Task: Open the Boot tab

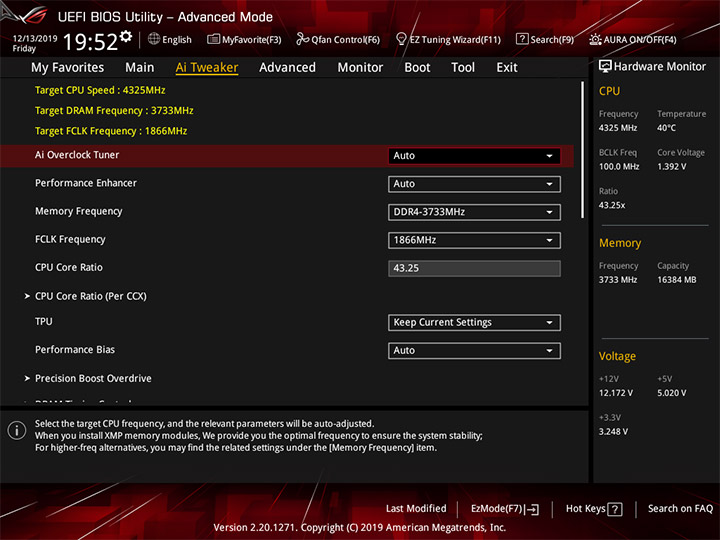Action: click(417, 68)
